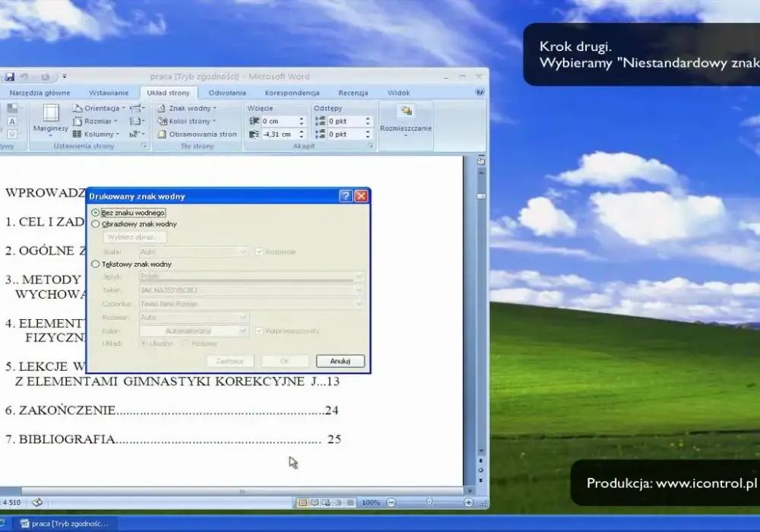Screen dimensions: 760x532
Task: Switch to Wstawianie tab
Action: pos(109,93)
